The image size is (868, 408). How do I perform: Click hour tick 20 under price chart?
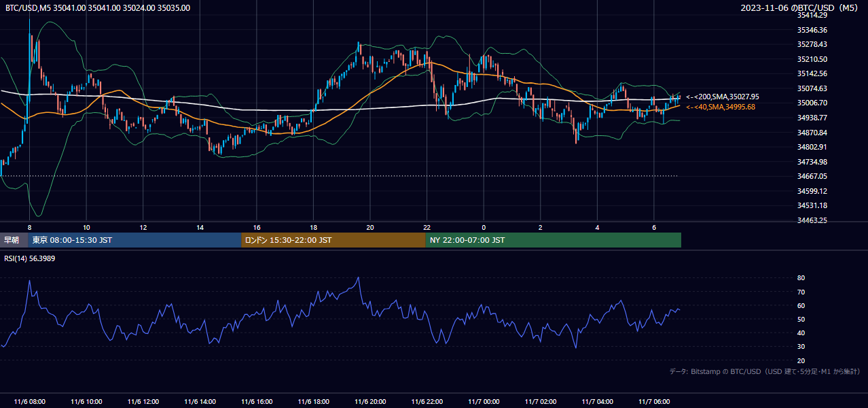370,227
